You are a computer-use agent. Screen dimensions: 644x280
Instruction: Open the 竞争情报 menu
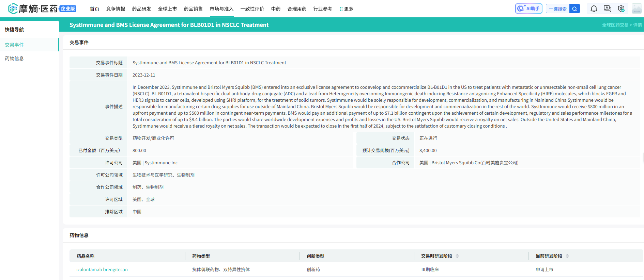coord(116,9)
